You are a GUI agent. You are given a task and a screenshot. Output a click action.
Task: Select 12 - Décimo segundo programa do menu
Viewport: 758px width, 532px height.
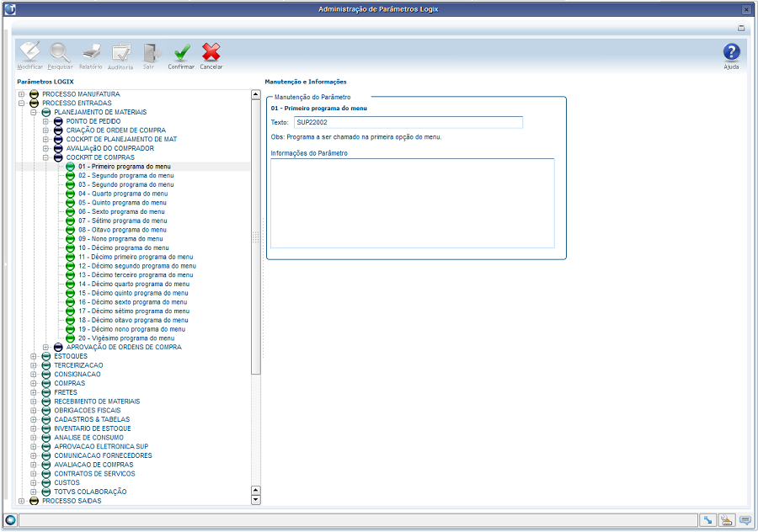pos(137,266)
